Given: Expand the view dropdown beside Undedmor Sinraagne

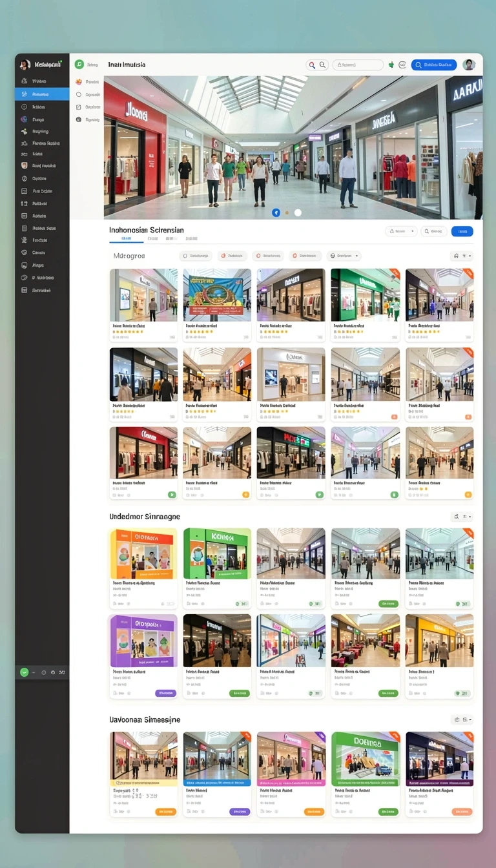Looking at the screenshot, I should pos(462,517).
